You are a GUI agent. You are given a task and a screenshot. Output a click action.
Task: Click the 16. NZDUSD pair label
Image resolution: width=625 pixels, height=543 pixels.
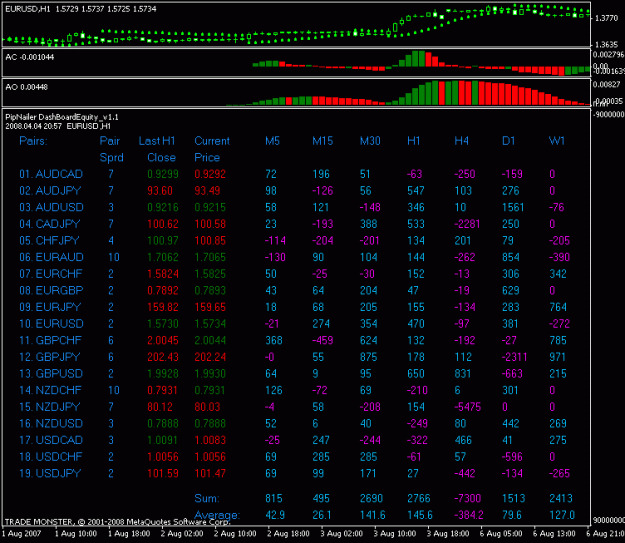point(51,423)
